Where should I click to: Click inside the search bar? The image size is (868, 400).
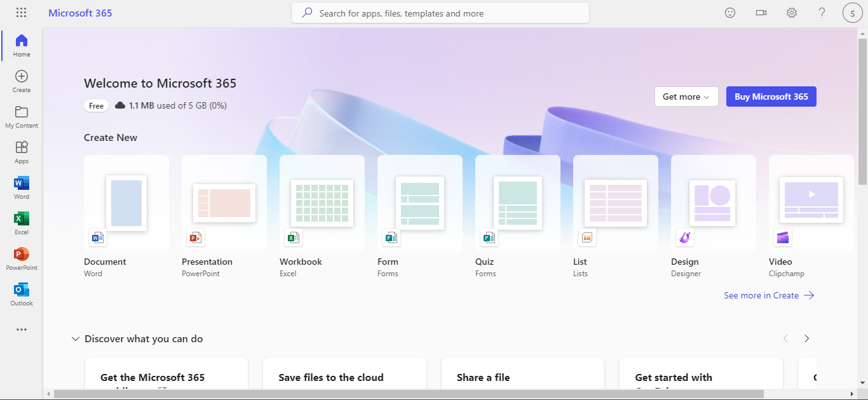tap(440, 13)
